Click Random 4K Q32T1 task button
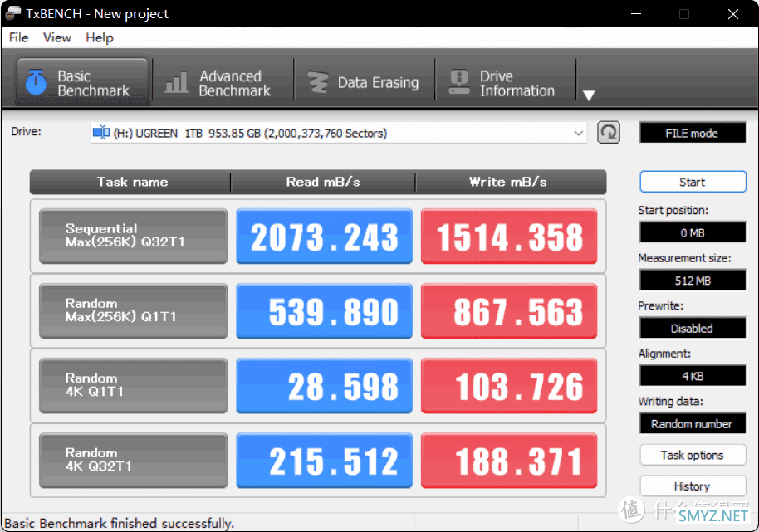759x532 pixels. point(133,461)
